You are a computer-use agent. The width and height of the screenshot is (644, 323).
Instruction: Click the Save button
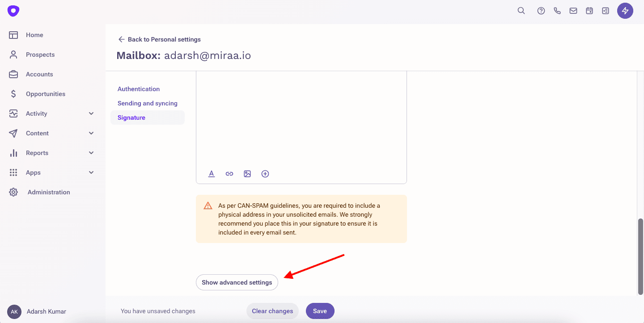tap(320, 311)
